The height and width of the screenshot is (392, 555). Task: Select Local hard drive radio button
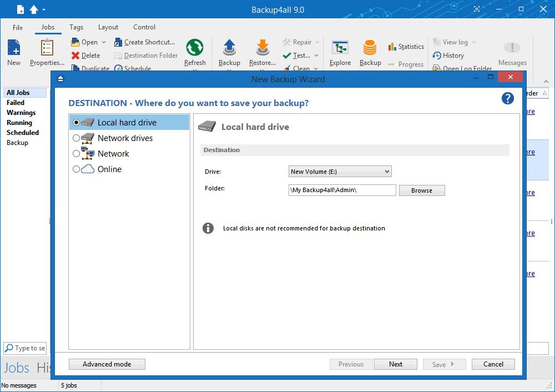76,123
